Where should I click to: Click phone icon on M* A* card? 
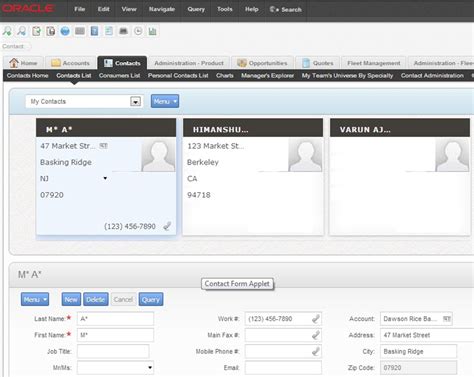point(167,226)
